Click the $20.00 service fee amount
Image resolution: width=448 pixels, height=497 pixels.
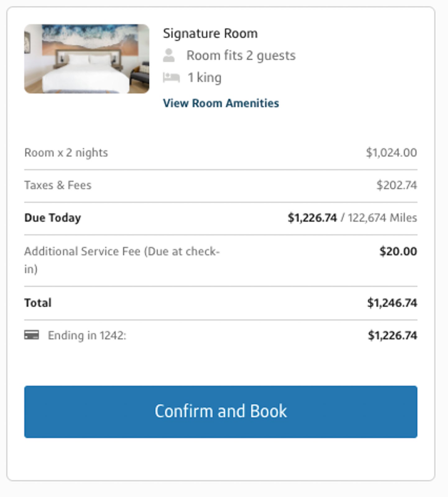tap(398, 251)
